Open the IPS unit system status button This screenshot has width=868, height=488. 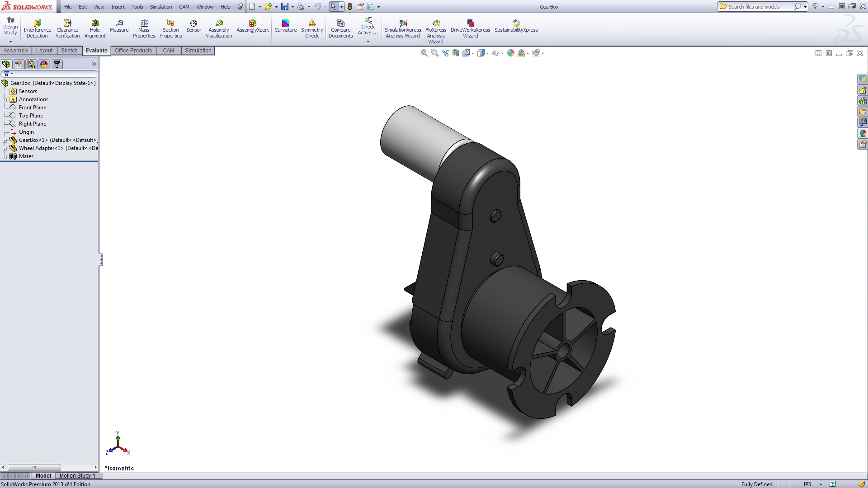coord(807,484)
